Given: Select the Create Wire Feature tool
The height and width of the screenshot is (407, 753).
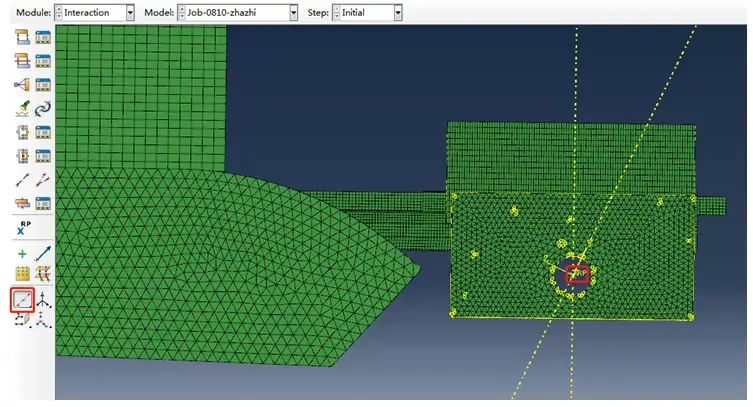Looking at the screenshot, I should [x=22, y=180].
